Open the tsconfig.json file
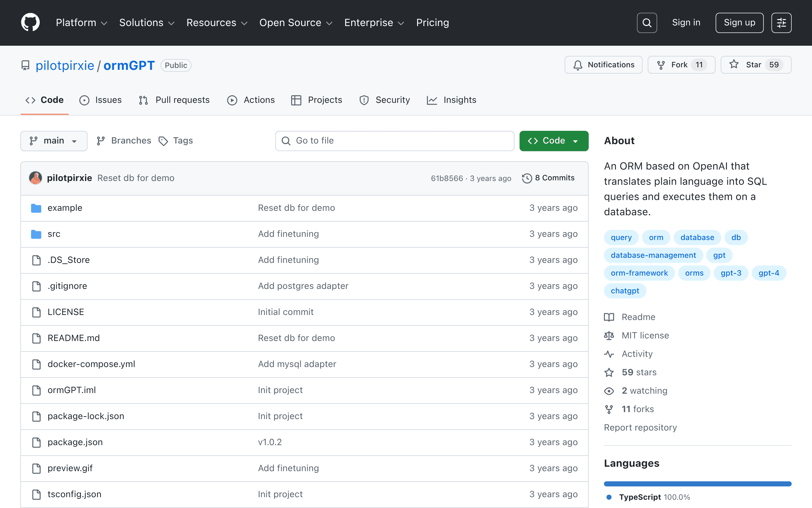Image resolution: width=812 pixels, height=508 pixels. pyautogui.click(x=74, y=494)
